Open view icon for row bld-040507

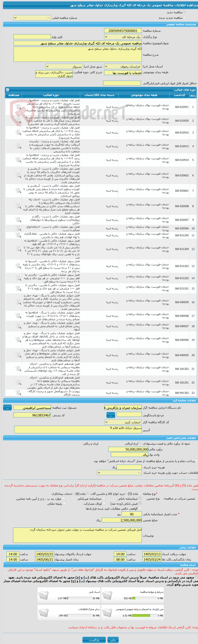coord(18,326)
